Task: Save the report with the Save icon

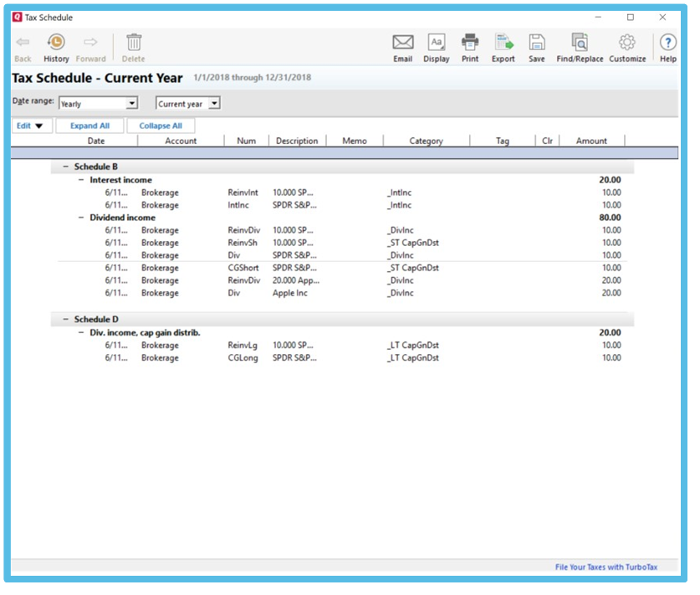Action: [x=537, y=43]
